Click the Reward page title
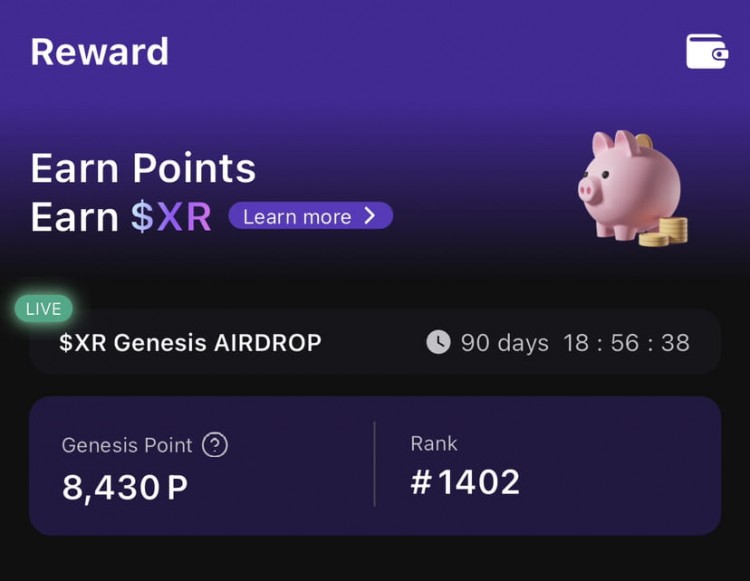The width and height of the screenshot is (750, 581). (x=99, y=52)
